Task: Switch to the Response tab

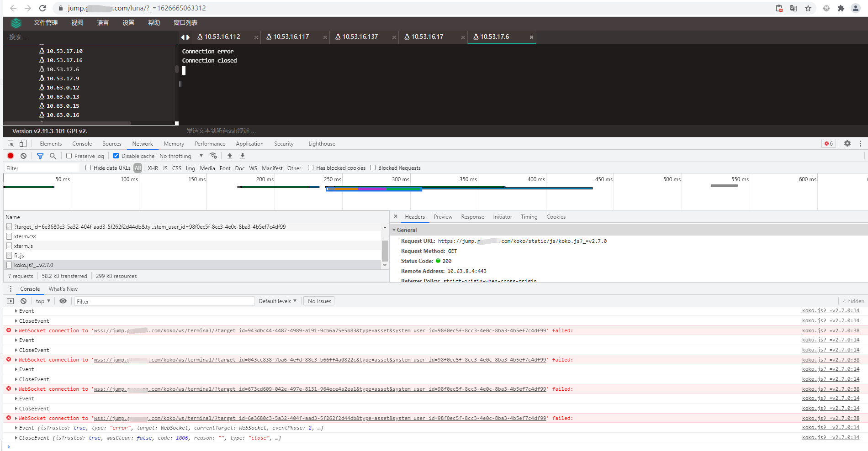Action: [472, 216]
